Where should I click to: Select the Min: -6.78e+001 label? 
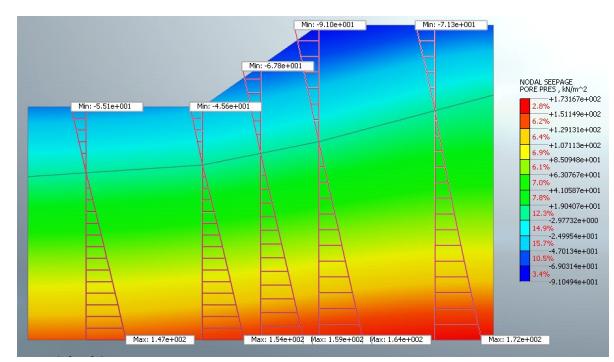[x=278, y=66]
